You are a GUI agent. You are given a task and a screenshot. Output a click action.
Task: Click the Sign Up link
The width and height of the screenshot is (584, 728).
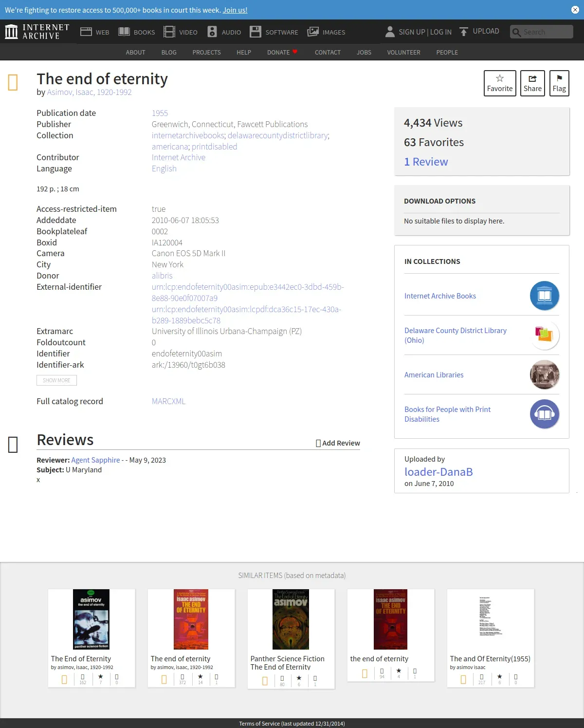click(x=412, y=32)
